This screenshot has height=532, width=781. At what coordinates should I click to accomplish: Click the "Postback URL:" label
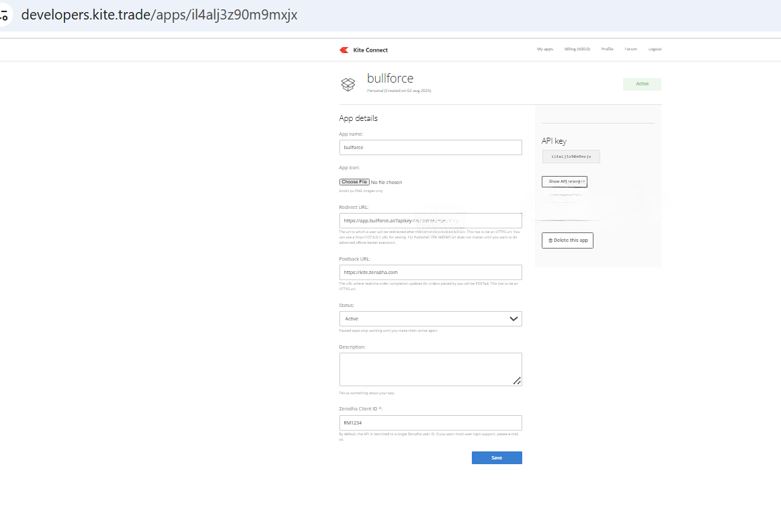355,259
